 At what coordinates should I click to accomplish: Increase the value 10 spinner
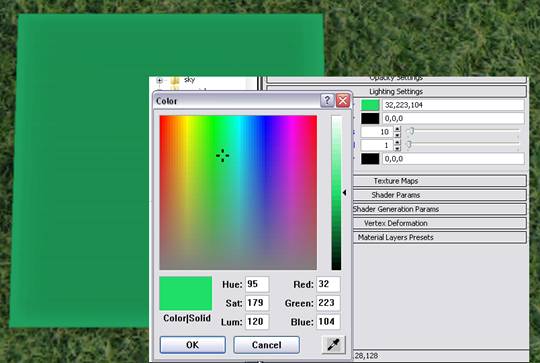click(x=397, y=129)
